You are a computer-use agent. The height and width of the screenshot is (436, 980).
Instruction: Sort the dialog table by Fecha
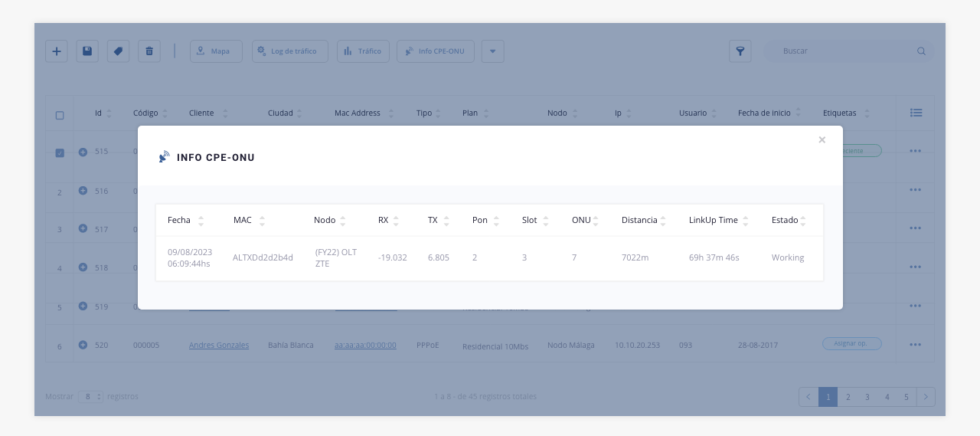point(201,221)
